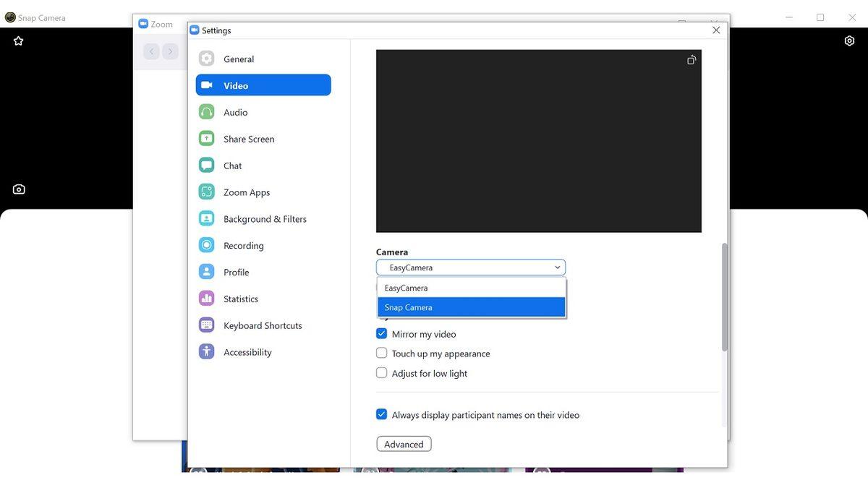This screenshot has height=488, width=868.
Task: Click the Snap Camera favorites star
Action: pos(19,41)
